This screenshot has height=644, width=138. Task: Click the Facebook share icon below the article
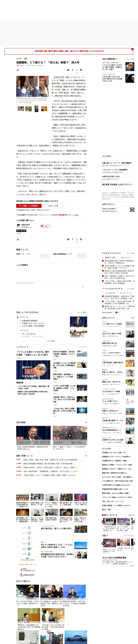(73, 239)
